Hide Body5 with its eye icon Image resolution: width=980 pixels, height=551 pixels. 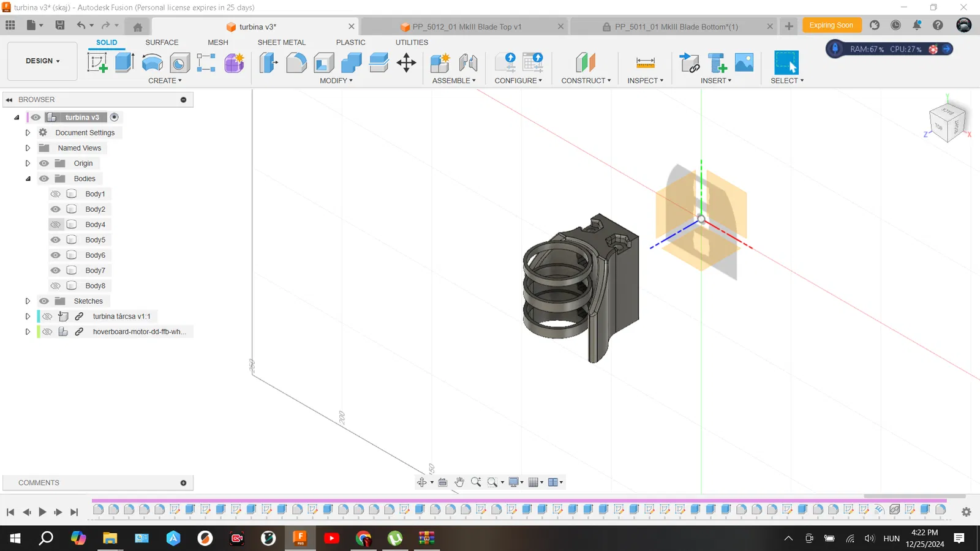tap(56, 240)
